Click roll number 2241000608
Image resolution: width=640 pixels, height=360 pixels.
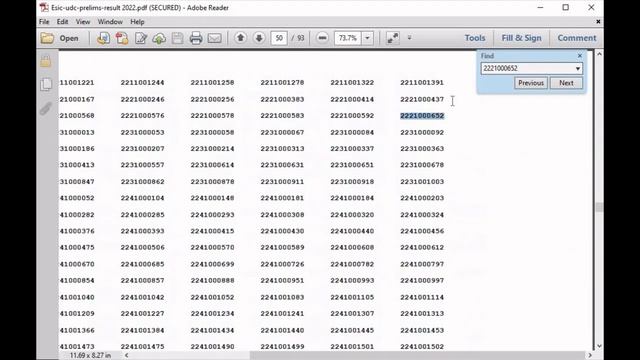[352, 247]
